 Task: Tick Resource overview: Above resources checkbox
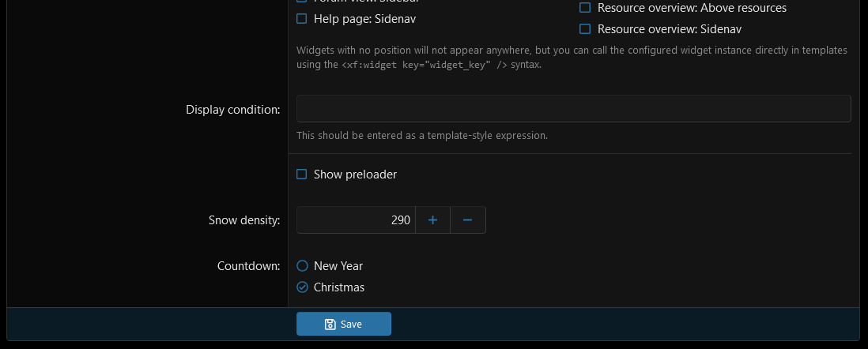(x=584, y=8)
